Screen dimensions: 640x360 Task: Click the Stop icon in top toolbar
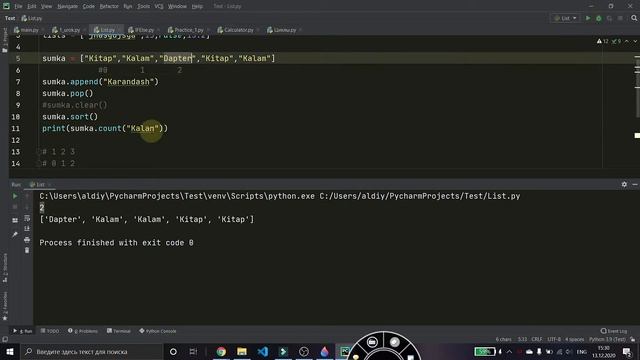(x=620, y=18)
